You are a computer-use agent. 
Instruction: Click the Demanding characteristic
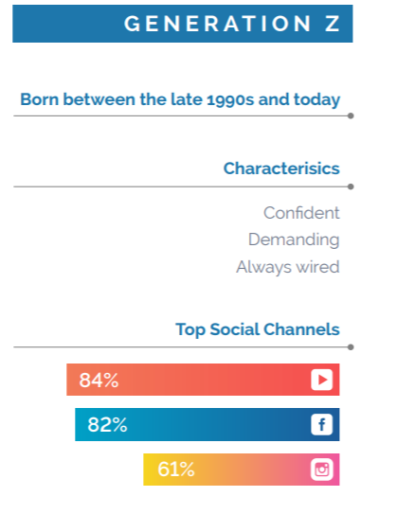click(294, 239)
